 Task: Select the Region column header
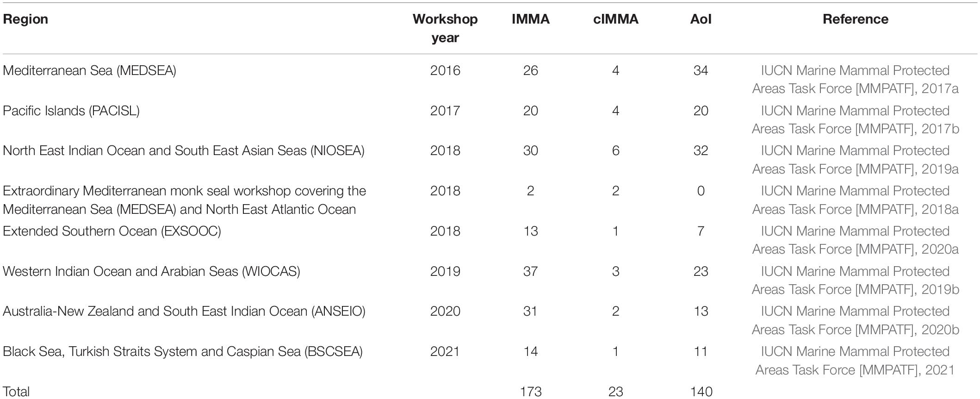[x=25, y=19]
